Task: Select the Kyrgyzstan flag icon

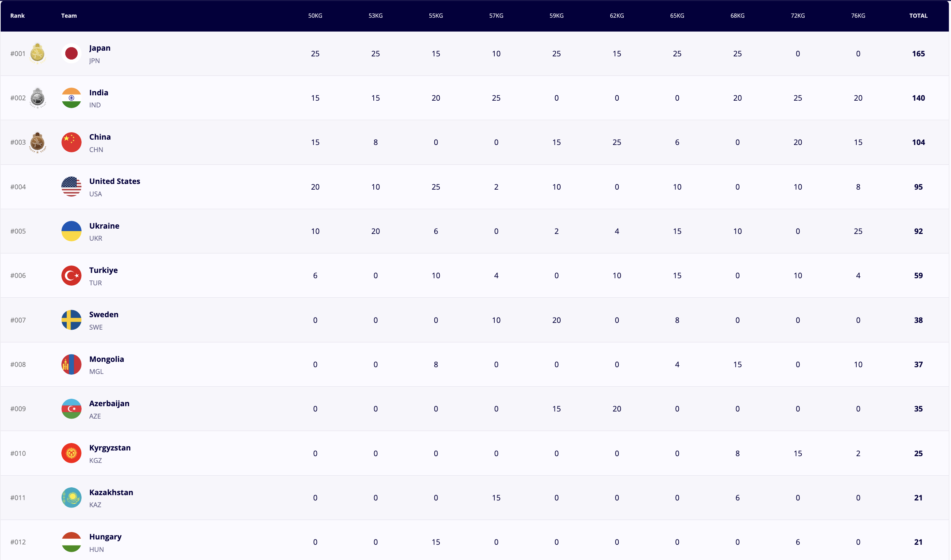Action: [71, 453]
